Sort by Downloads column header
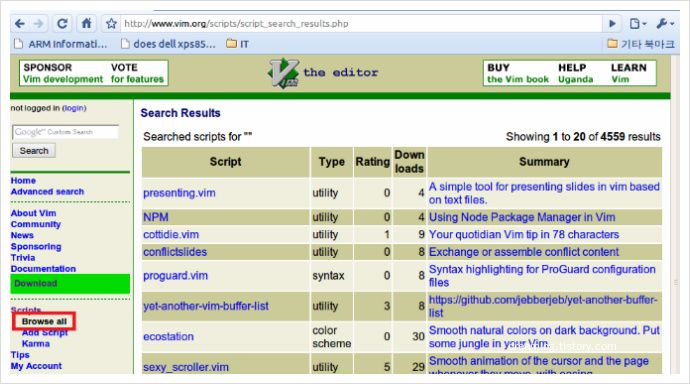The image size is (690, 384). (409, 161)
